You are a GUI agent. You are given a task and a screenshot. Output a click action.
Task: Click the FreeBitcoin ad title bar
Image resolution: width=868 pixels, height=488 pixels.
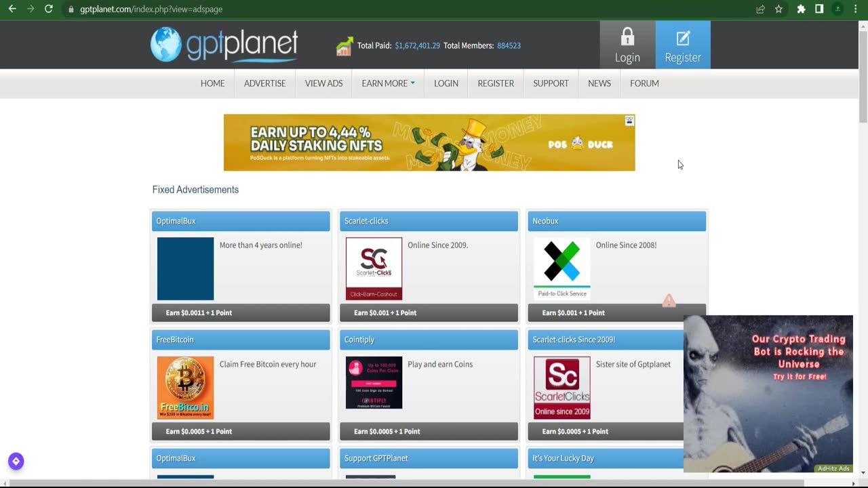click(x=241, y=340)
